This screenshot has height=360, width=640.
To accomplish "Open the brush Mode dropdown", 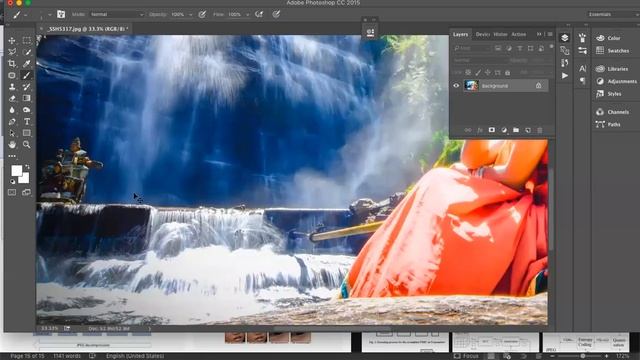I will click(x=117, y=14).
